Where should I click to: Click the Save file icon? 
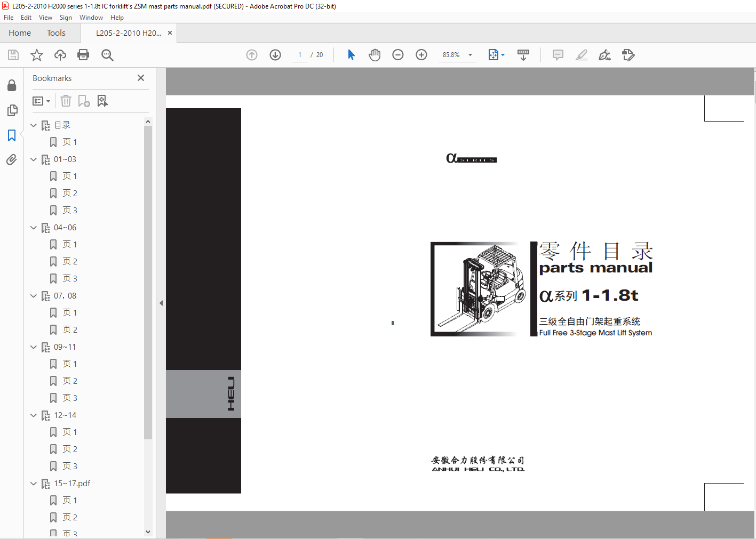tap(13, 55)
